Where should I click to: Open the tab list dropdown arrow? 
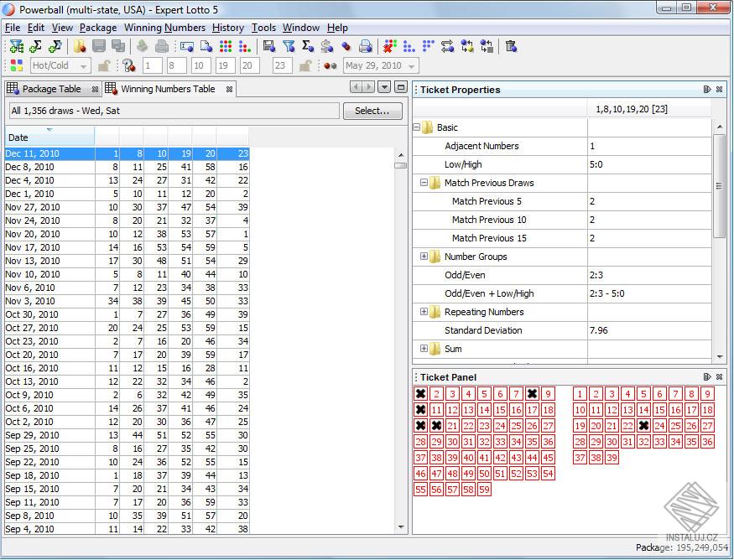pos(384,87)
